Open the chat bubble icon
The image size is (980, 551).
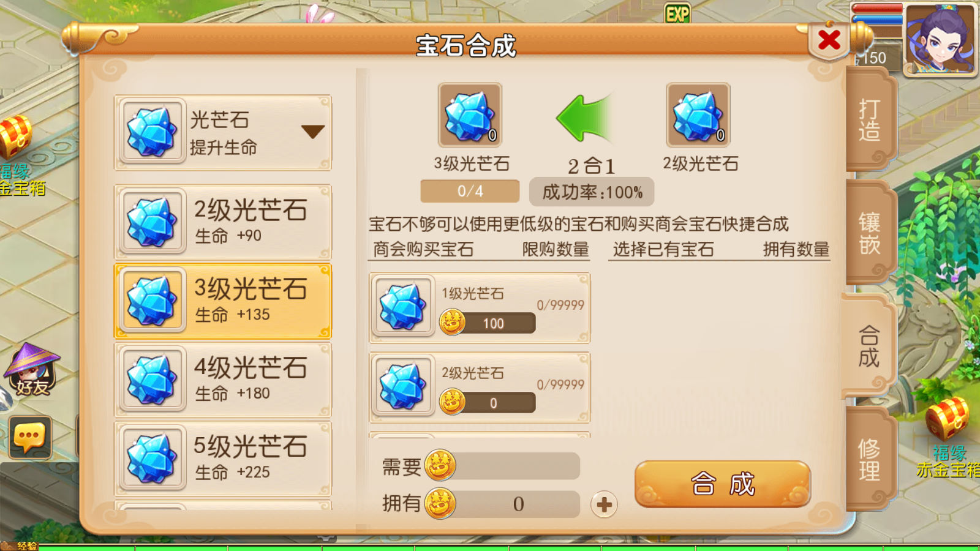coord(29,438)
